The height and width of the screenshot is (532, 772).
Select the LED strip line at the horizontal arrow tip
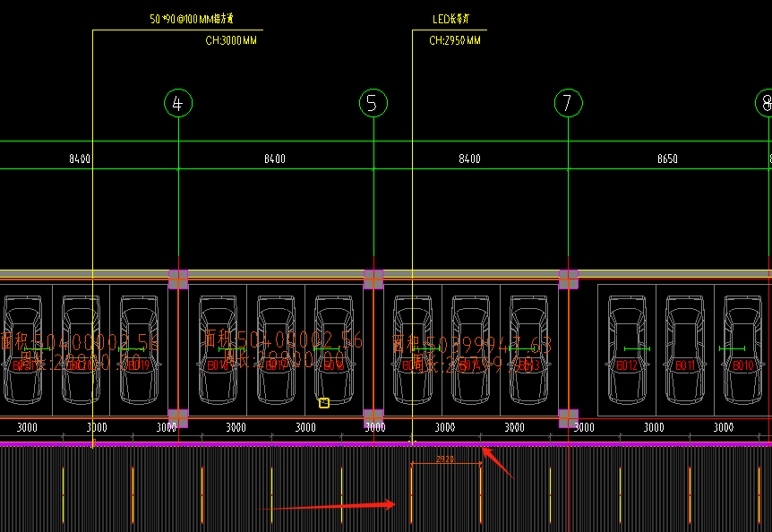tap(411, 495)
